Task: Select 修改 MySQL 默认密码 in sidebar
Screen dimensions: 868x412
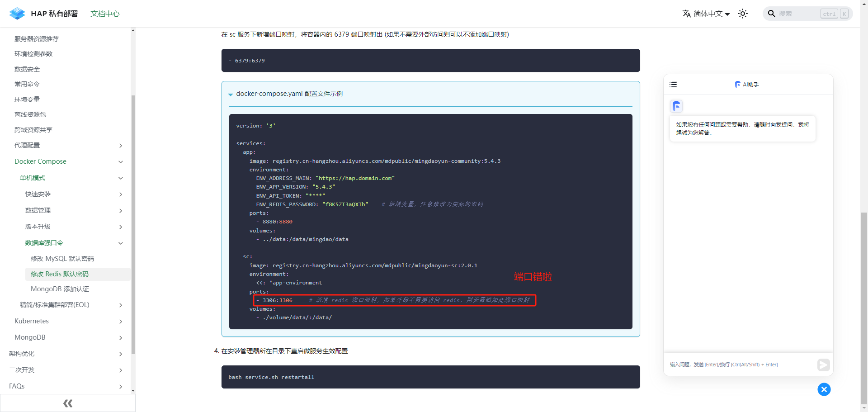Action: pos(62,259)
